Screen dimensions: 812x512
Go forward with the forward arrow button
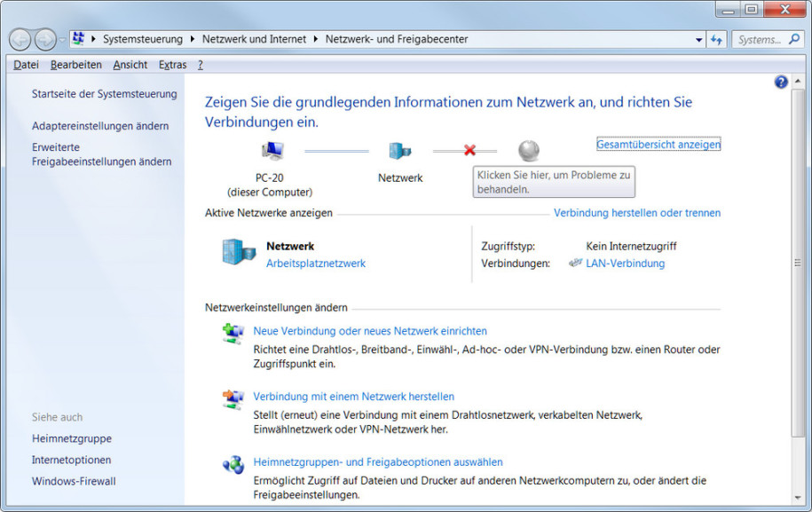tap(45, 40)
